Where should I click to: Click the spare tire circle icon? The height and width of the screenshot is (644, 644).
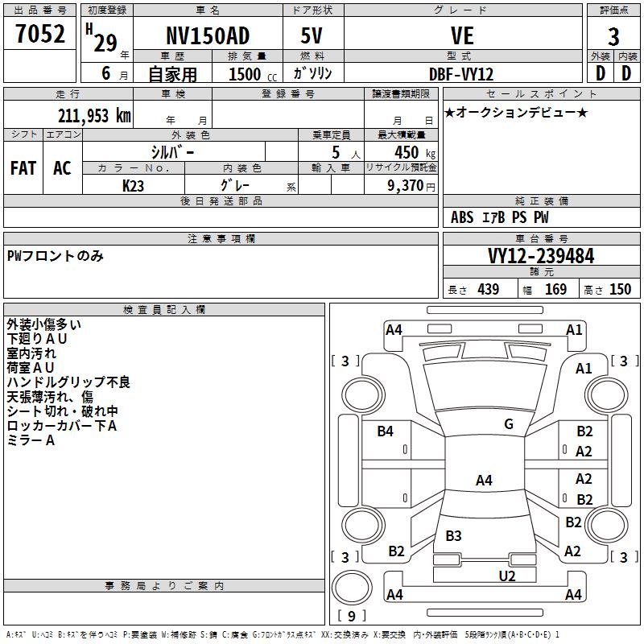[x=352, y=588]
